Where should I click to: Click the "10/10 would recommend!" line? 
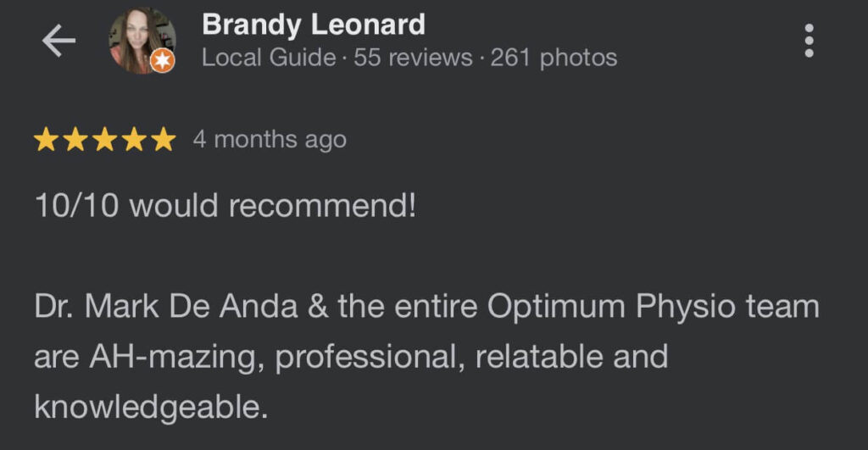[225, 205]
